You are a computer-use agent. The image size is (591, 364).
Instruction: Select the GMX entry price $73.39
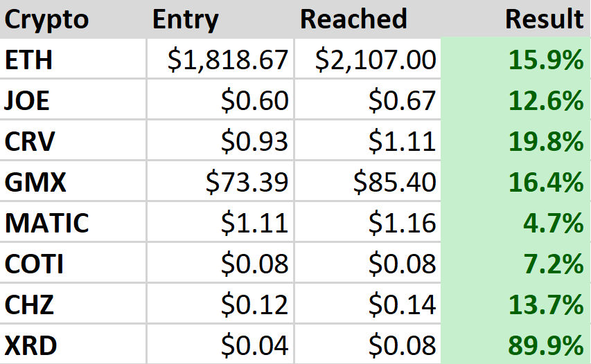click(247, 183)
